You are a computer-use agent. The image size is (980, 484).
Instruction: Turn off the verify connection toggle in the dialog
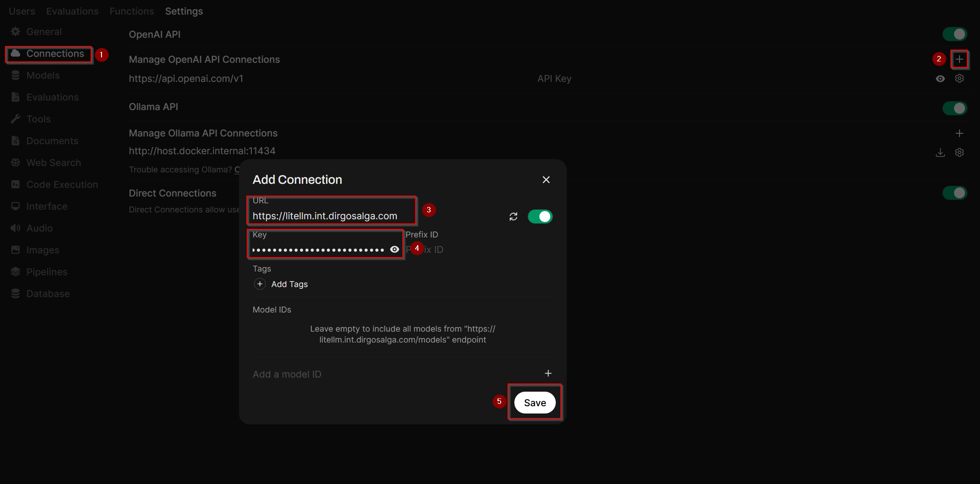[540, 216]
